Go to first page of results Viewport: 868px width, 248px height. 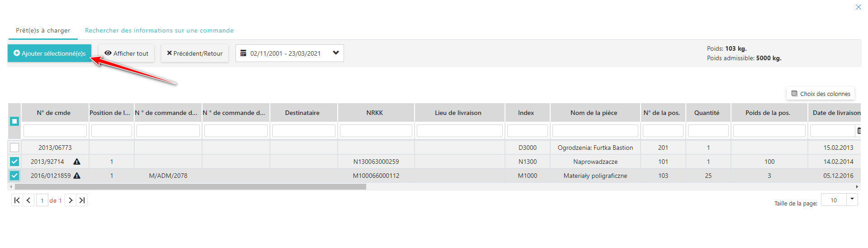tap(17, 200)
